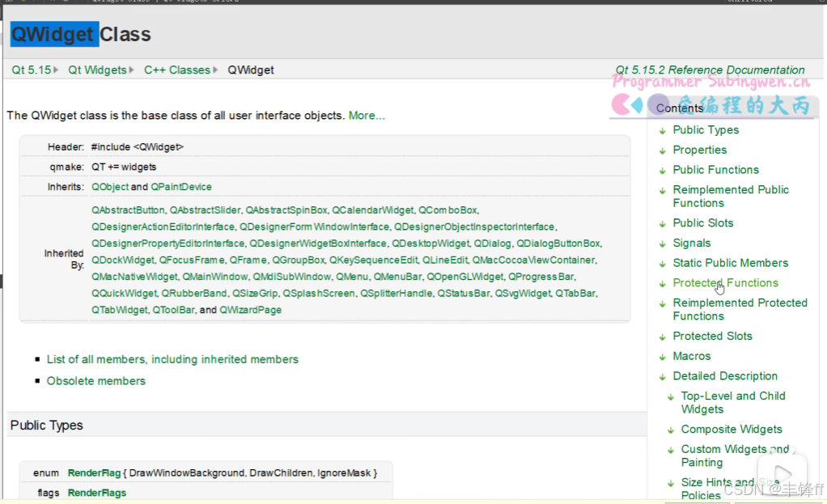Open the QDialogButtonBox class link

pyautogui.click(x=558, y=244)
